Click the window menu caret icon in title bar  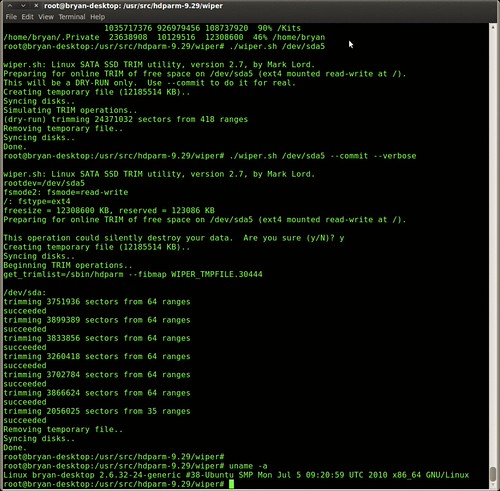[x=10, y=6]
